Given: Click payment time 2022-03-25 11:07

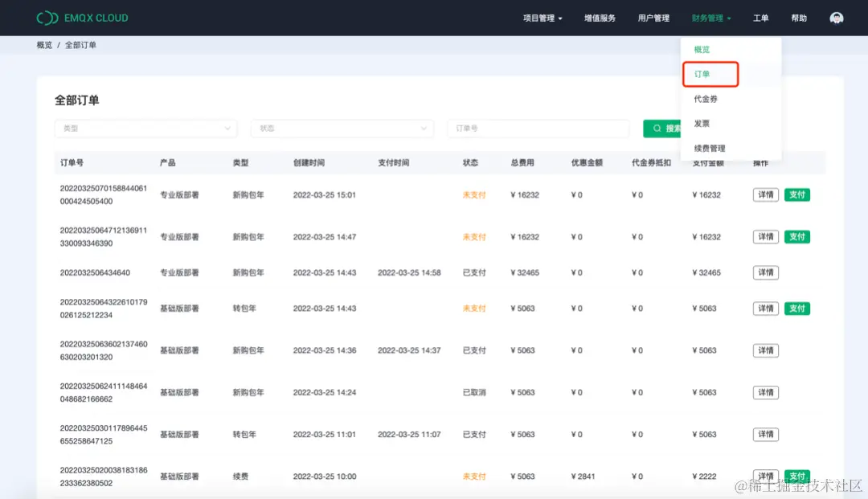Looking at the screenshot, I should pos(409,434).
